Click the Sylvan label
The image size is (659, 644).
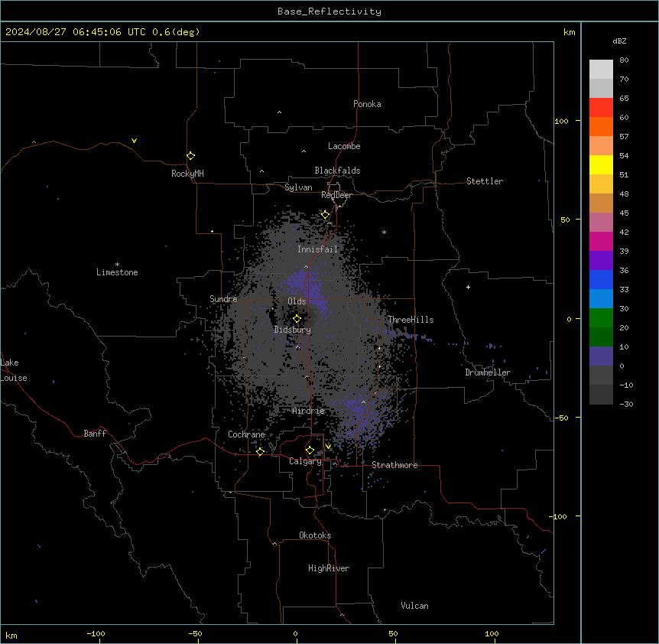[x=298, y=187]
